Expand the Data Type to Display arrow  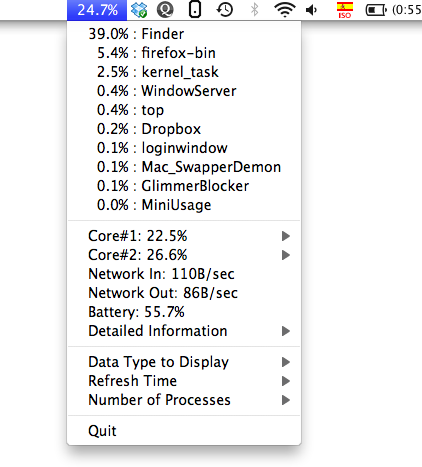(286, 362)
